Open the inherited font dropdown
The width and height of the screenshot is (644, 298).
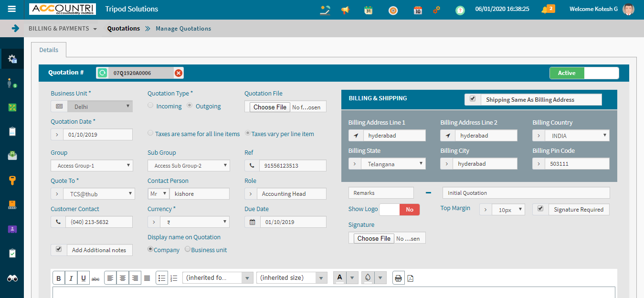pyautogui.click(x=218, y=278)
